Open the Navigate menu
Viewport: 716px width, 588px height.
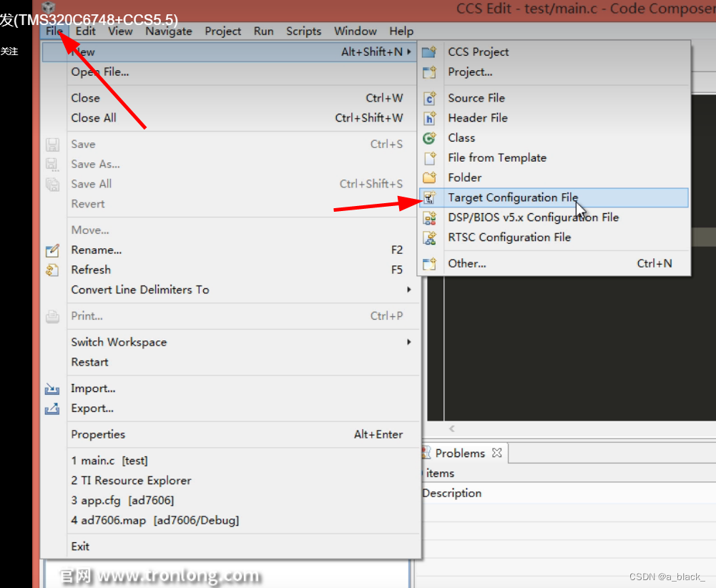pos(169,31)
